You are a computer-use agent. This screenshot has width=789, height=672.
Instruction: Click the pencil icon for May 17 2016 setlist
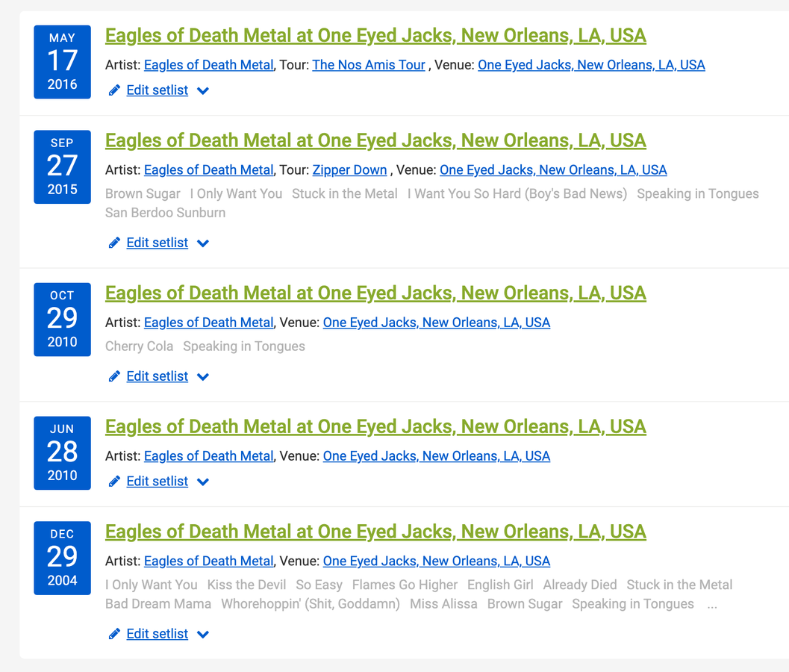[x=114, y=90]
